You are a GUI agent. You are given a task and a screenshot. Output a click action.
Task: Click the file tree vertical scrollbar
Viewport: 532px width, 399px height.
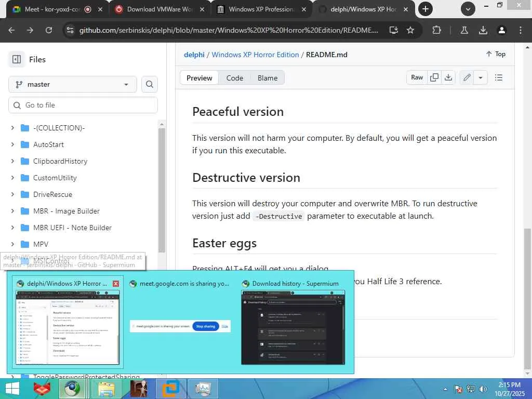[162, 190]
